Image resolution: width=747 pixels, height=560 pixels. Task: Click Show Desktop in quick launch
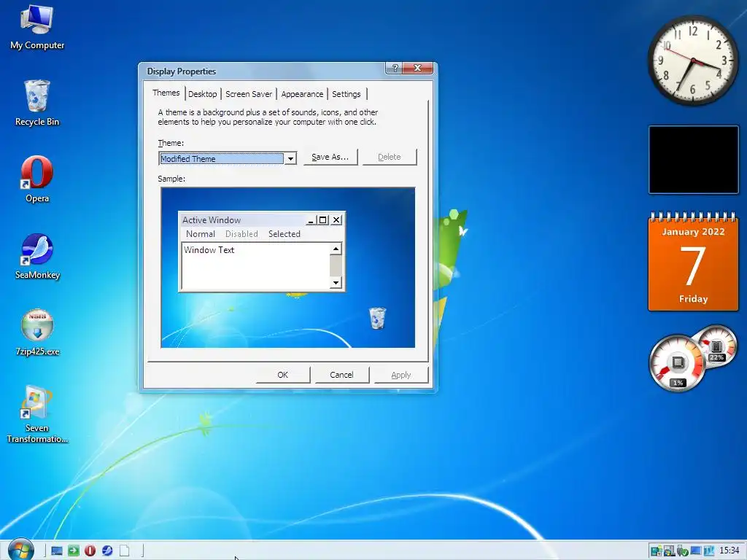[x=57, y=551]
